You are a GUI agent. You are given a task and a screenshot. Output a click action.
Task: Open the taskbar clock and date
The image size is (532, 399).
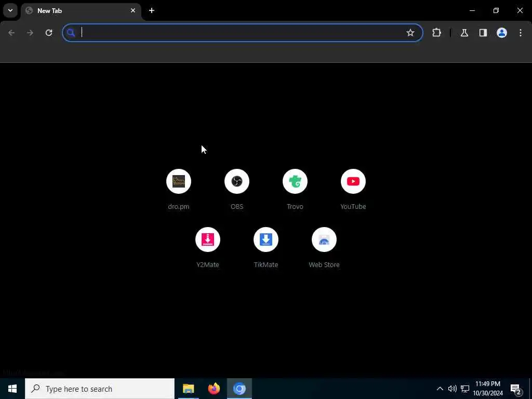pyautogui.click(x=488, y=389)
